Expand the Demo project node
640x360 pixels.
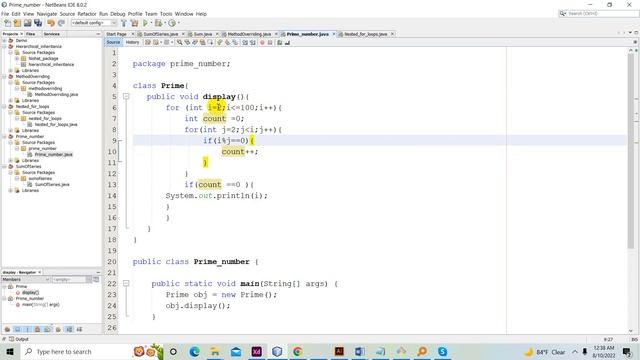[x=4, y=40]
